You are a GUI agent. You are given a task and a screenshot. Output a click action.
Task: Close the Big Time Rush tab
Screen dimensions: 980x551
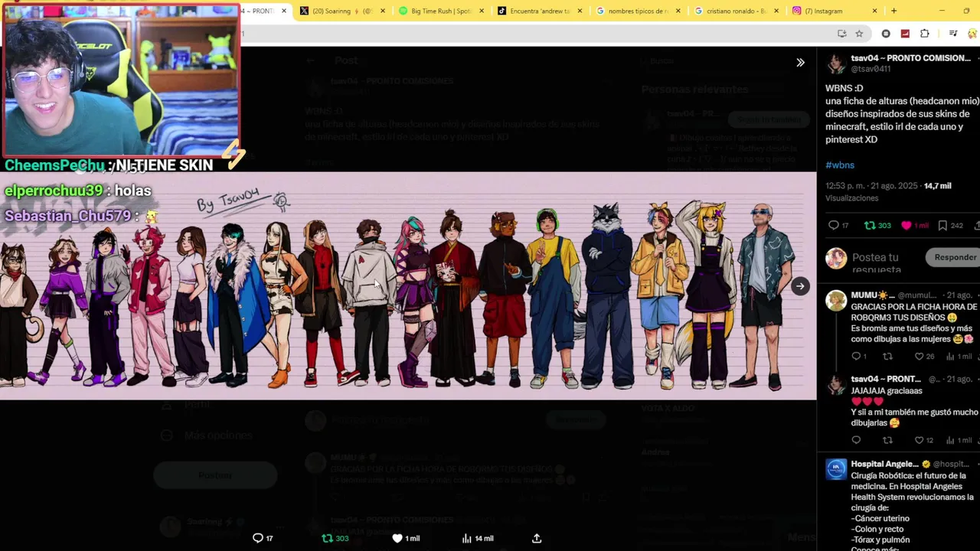[482, 11]
